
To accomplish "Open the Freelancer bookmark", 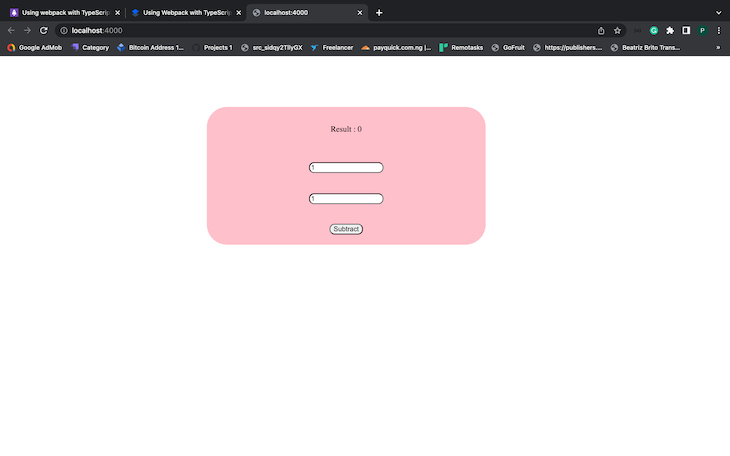I will click(x=331, y=47).
